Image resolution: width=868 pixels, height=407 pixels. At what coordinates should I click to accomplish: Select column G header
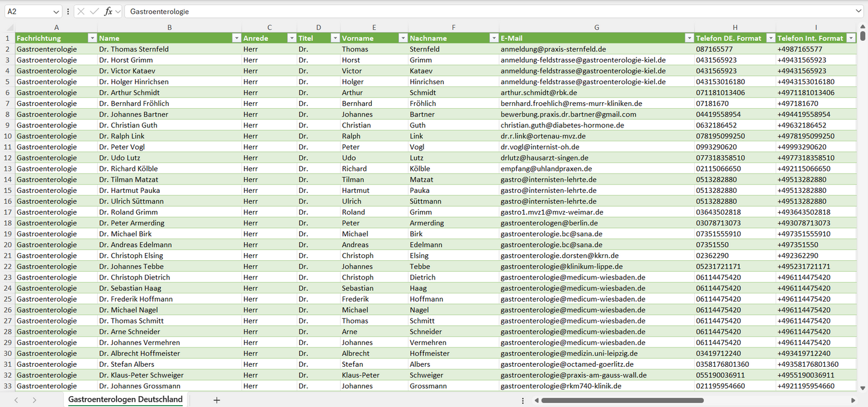[596, 27]
